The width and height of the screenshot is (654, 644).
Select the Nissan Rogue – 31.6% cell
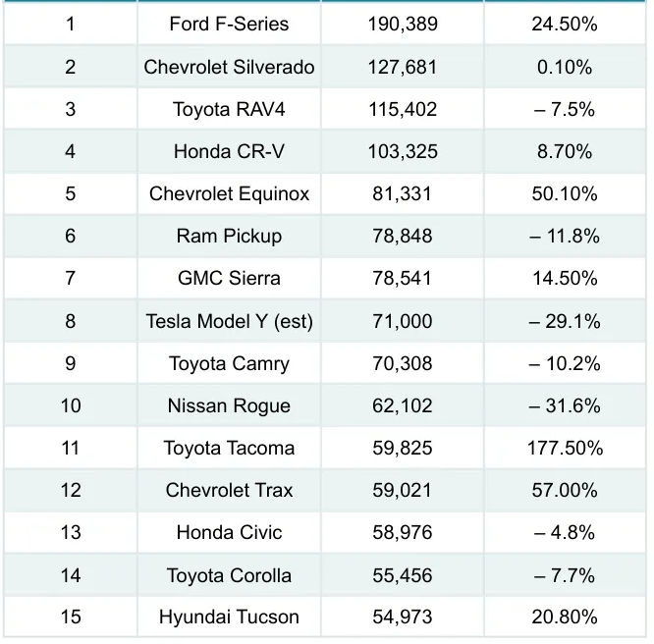point(564,405)
